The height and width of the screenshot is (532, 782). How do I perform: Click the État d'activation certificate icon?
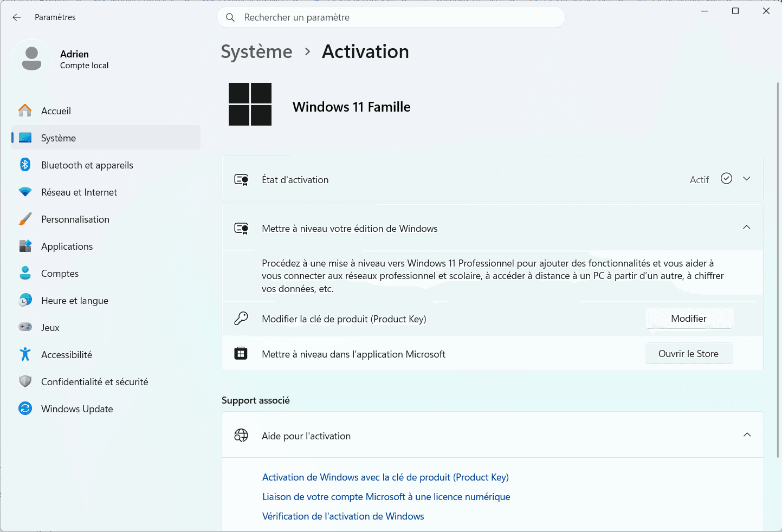[241, 179]
